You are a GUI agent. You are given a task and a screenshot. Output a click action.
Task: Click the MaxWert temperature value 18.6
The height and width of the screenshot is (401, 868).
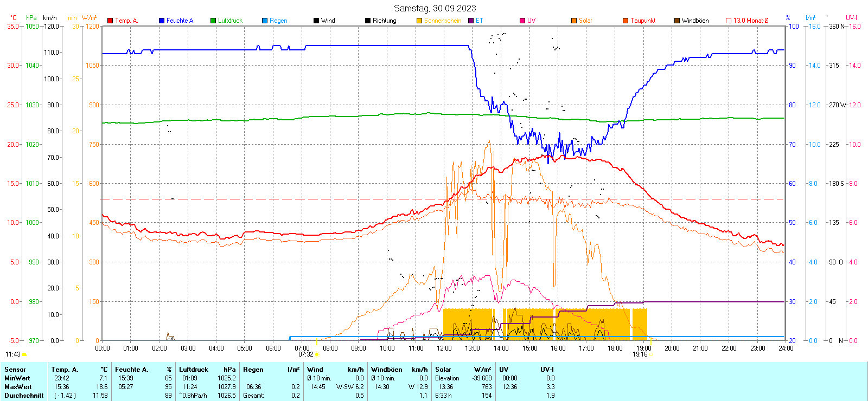tap(101, 387)
